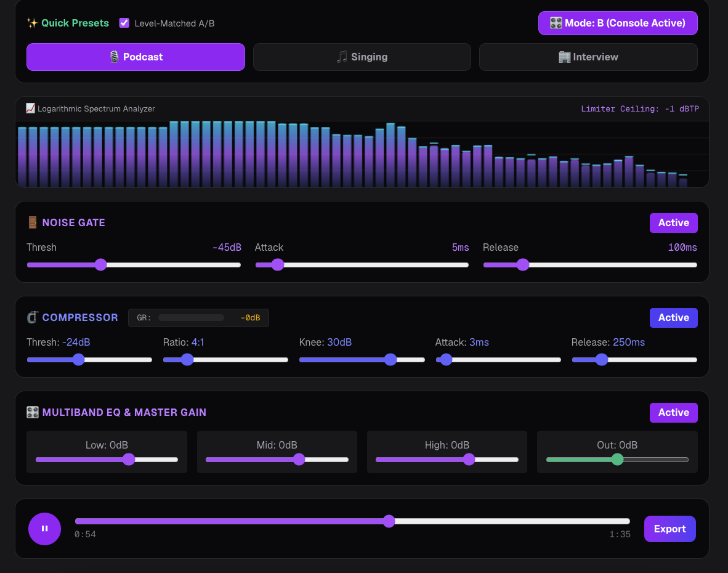The height and width of the screenshot is (573, 728).
Task: Click the 0:54 elapsed time label
Action: coord(85,534)
